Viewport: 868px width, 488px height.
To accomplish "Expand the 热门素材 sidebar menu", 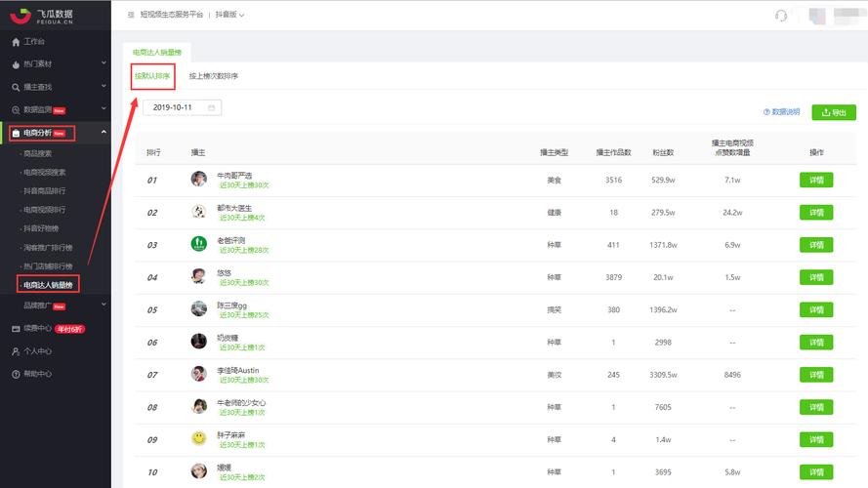I will [103, 64].
